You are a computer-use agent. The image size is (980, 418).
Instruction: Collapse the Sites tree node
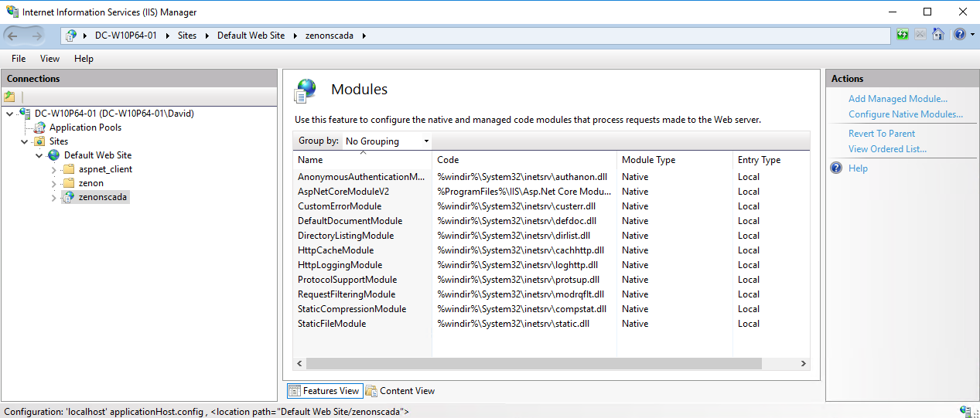pos(25,141)
